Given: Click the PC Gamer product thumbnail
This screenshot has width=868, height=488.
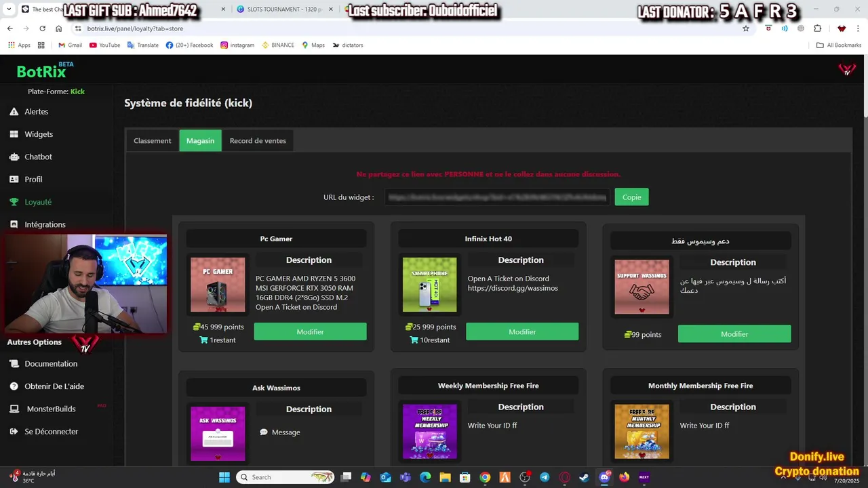Looking at the screenshot, I should click(x=218, y=285).
